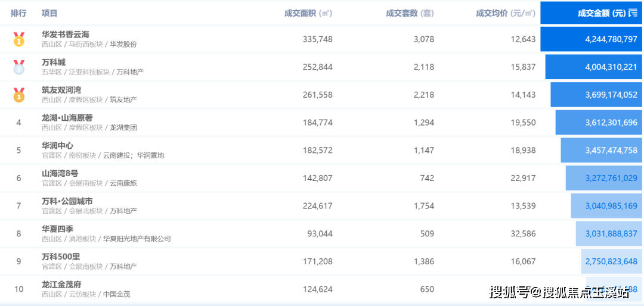Screen dimensions: 644x306
Task: Click the amount bar 3,031,888,837
Action: [x=609, y=234]
